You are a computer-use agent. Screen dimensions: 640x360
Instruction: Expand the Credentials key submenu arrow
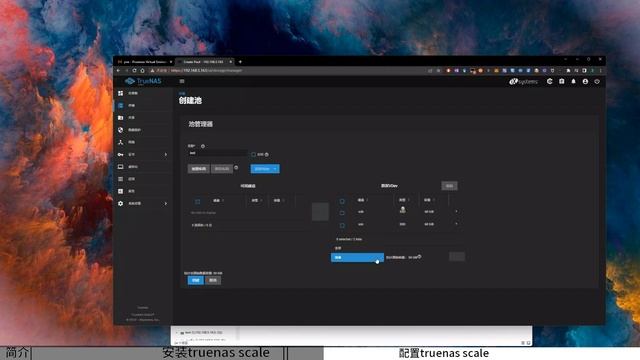166,154
